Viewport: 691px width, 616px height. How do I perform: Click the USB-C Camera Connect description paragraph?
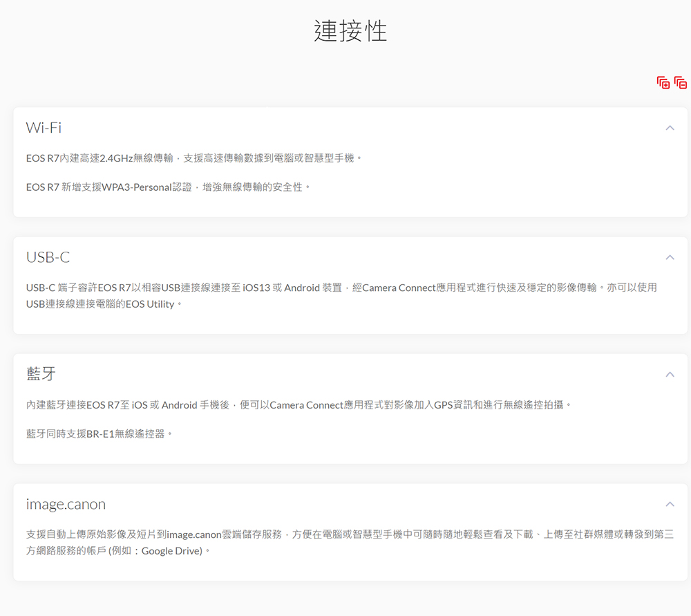[341, 296]
